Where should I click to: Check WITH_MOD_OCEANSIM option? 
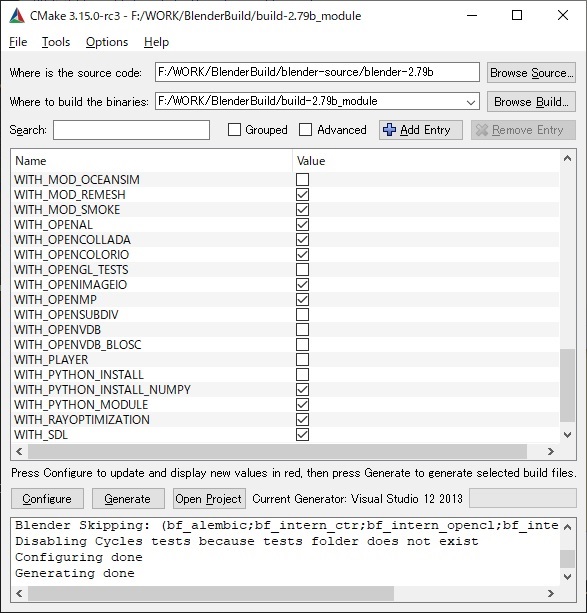click(x=302, y=179)
